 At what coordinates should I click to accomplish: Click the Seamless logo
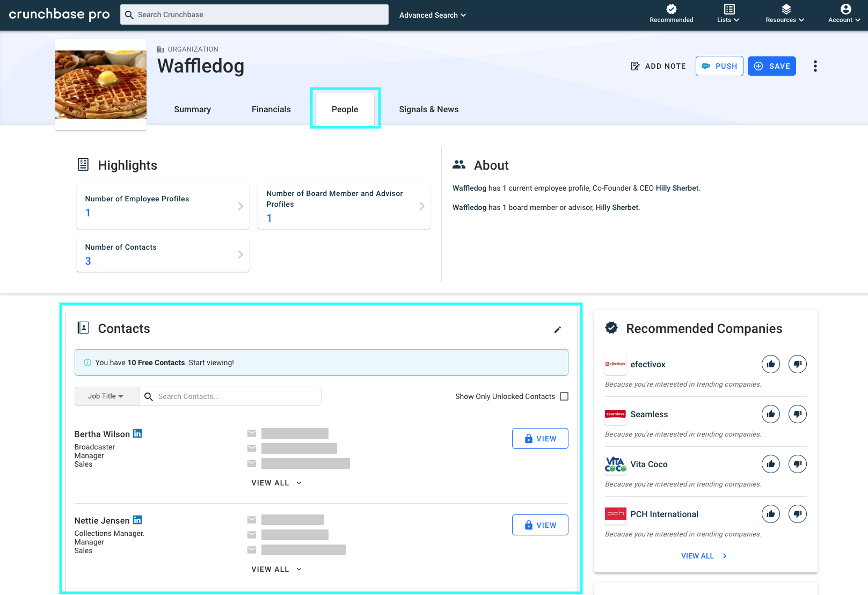pos(616,414)
